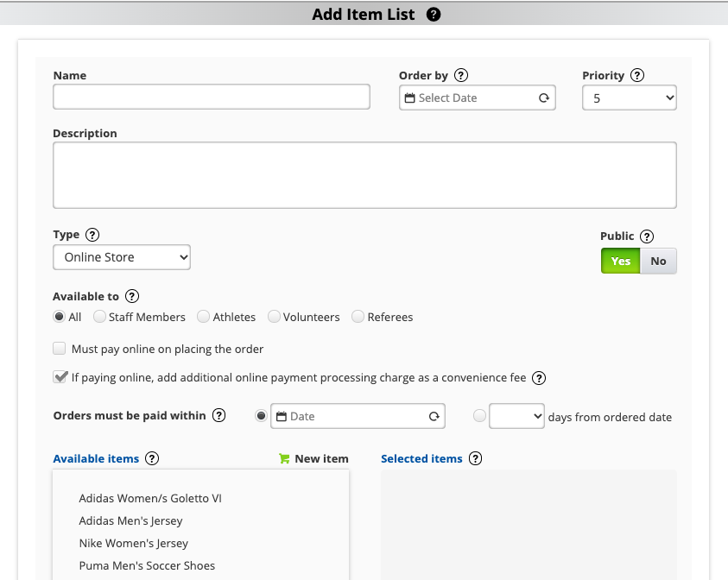
Task: Uncheck the convenience fee payment checkbox
Action: click(60, 377)
